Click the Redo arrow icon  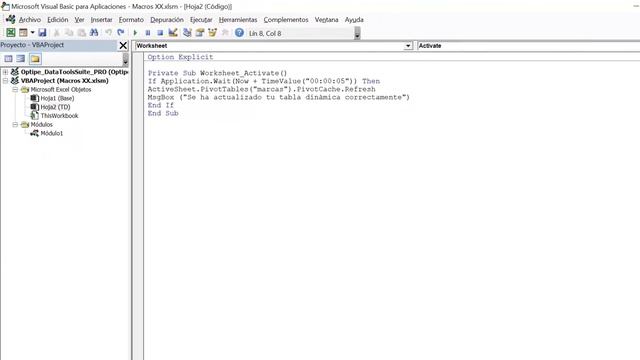[121, 33]
